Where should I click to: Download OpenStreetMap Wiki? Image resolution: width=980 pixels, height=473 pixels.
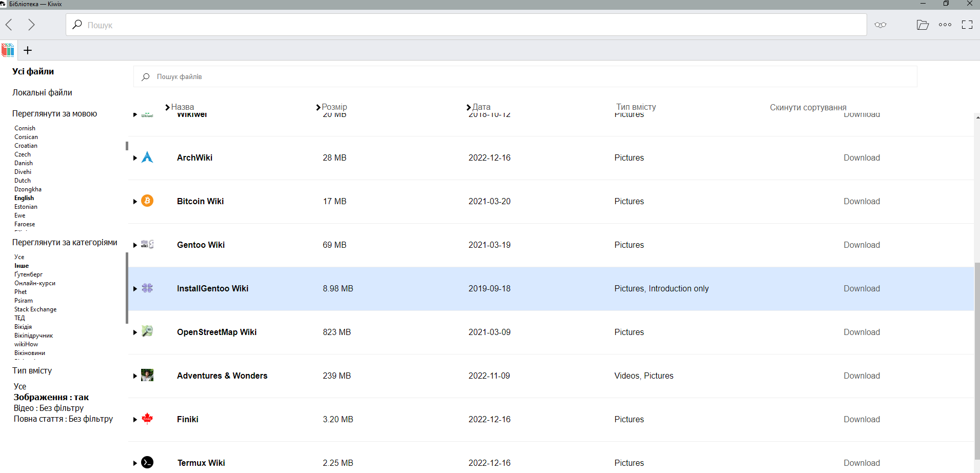(861, 332)
